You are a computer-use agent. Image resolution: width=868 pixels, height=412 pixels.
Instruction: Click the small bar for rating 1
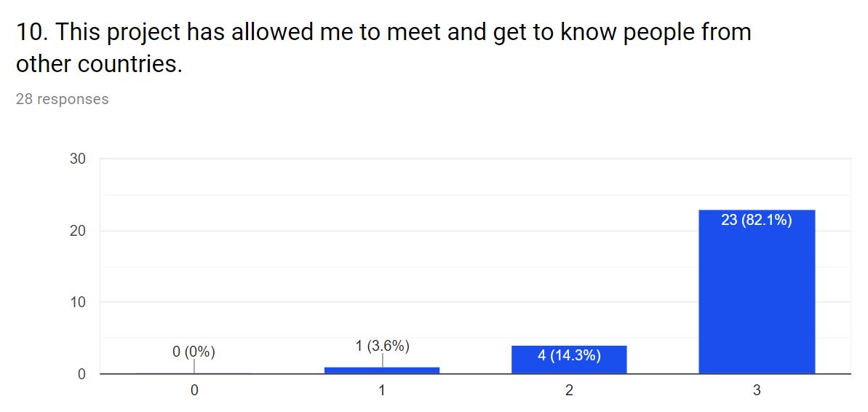(382, 371)
